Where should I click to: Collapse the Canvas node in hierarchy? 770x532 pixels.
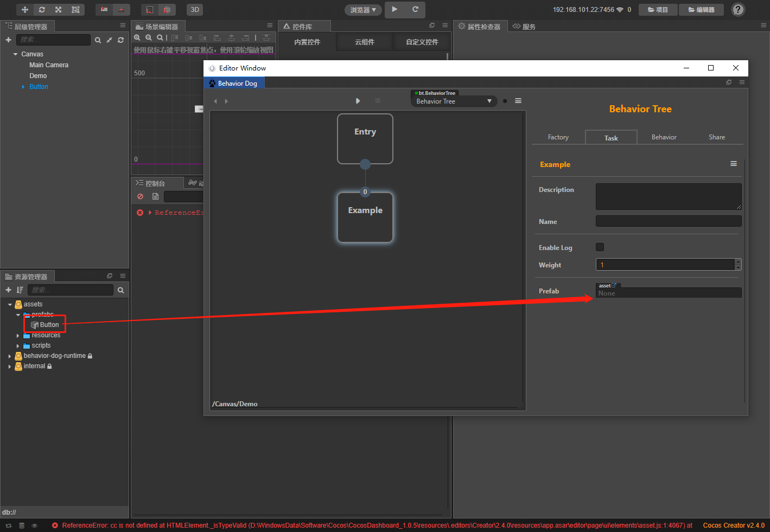[15, 54]
